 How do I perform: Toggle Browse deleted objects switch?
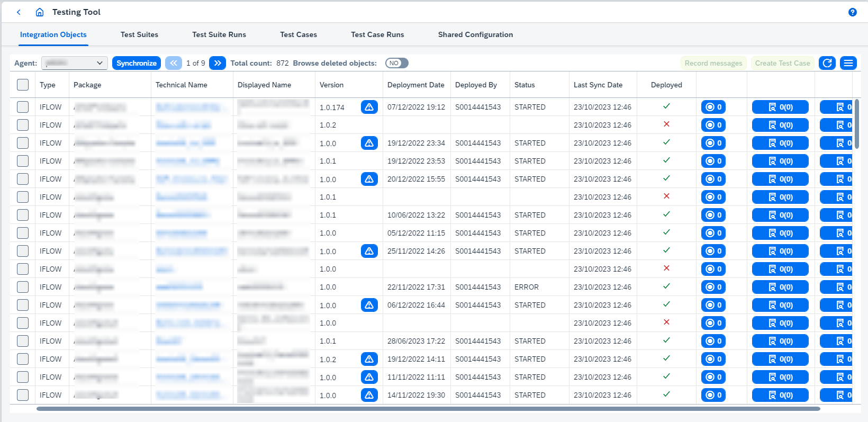click(397, 63)
